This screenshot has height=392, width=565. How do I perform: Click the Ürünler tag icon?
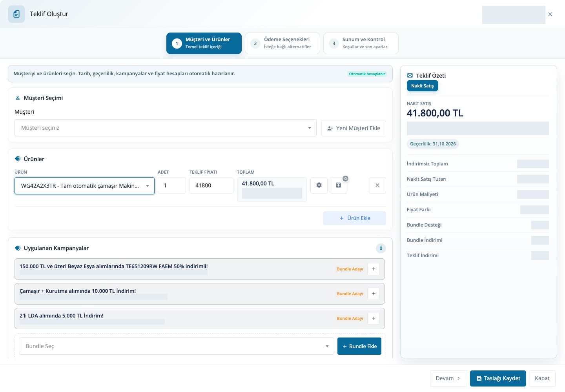[x=18, y=159]
